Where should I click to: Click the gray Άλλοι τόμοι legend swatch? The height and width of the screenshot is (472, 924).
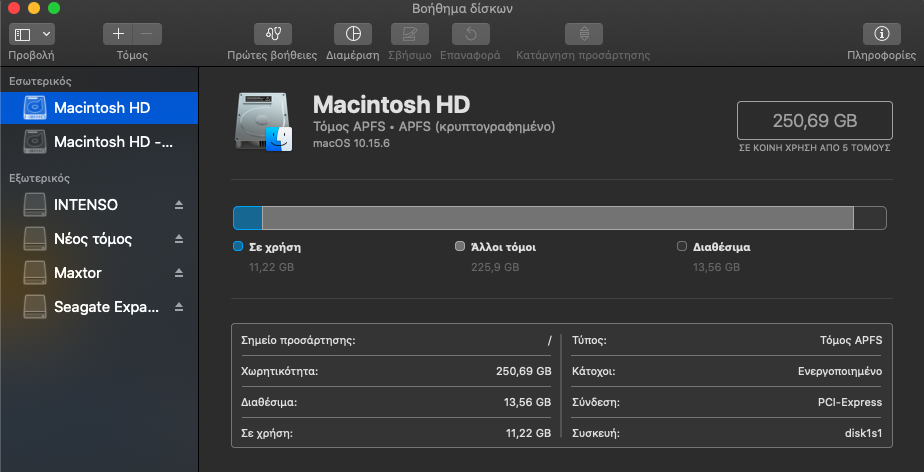click(460, 247)
